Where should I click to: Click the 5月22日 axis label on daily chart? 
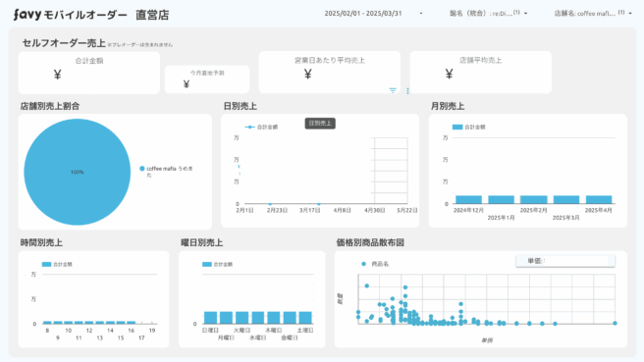click(407, 210)
